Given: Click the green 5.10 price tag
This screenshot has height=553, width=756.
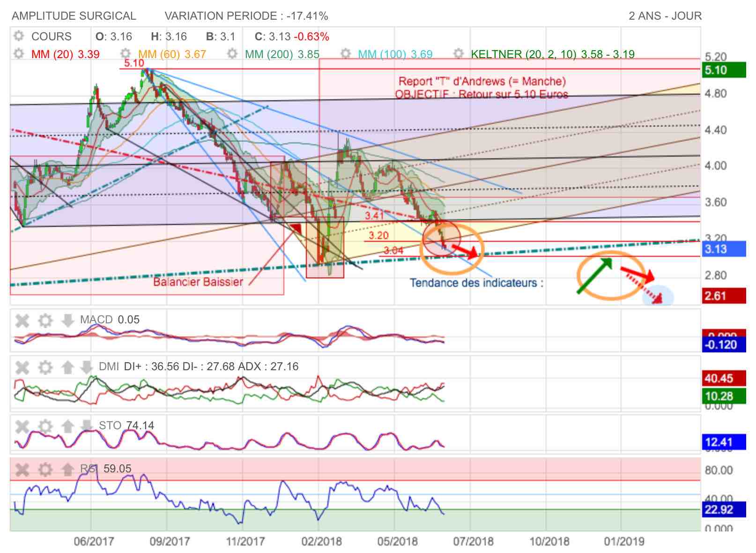Looking at the screenshot, I should point(724,70).
